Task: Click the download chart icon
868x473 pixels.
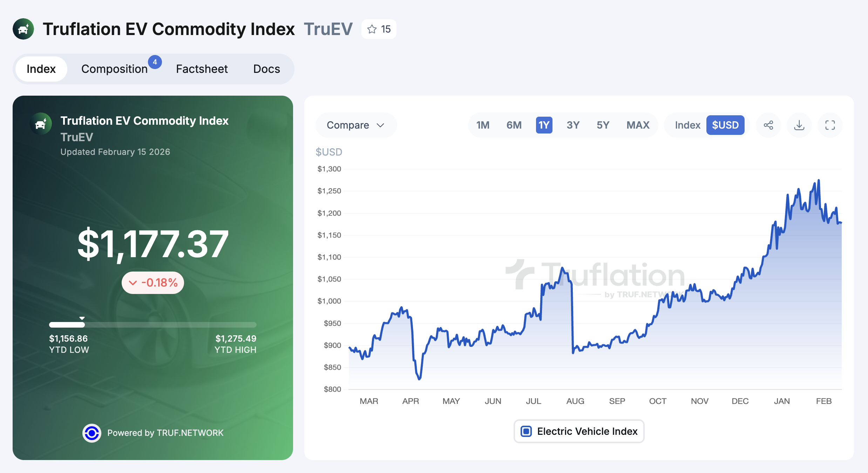Action: point(799,125)
